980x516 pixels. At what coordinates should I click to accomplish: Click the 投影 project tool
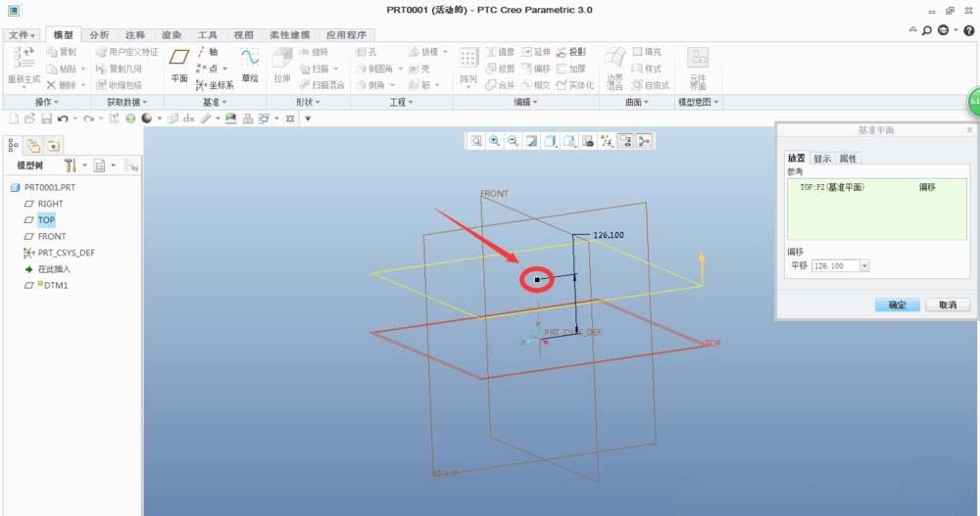tap(571, 52)
